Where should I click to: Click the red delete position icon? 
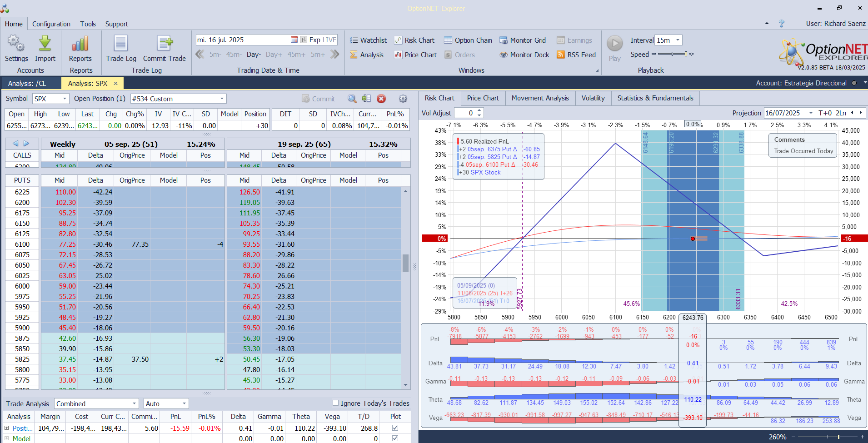(x=381, y=99)
